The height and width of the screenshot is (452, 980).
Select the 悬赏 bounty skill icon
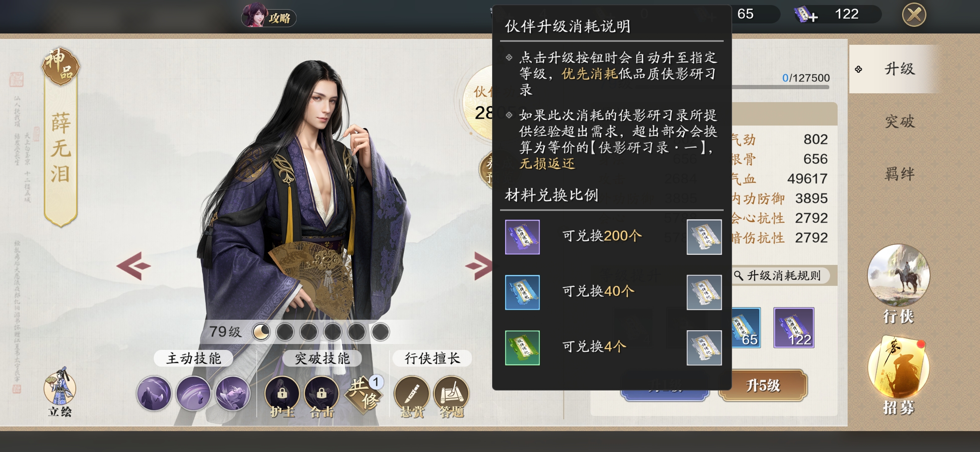pyautogui.click(x=412, y=397)
